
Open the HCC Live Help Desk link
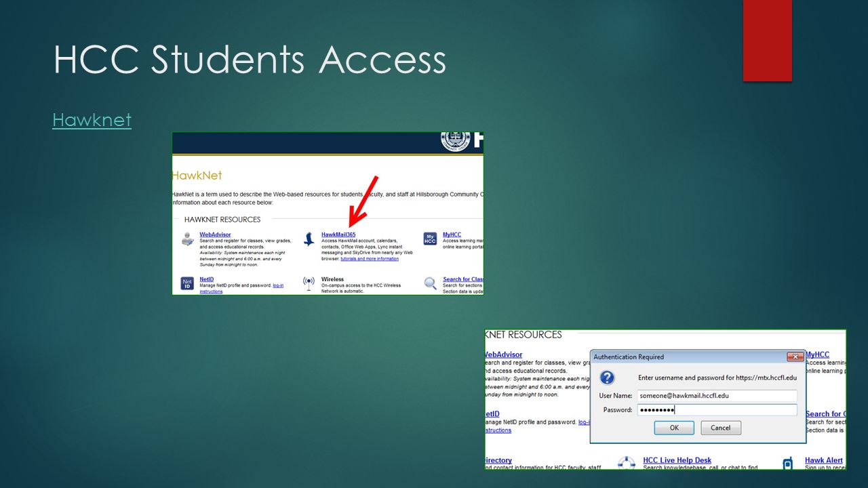tap(677, 461)
